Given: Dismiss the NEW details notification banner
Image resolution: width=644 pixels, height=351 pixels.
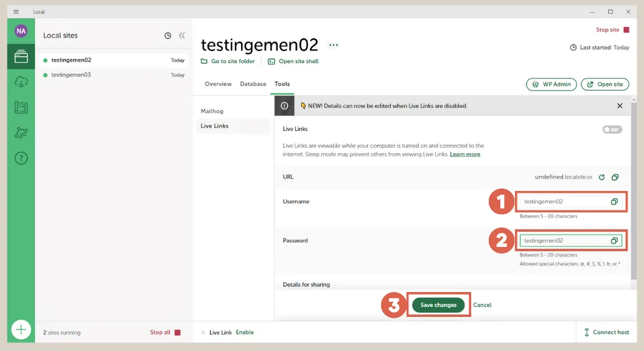Looking at the screenshot, I should click(x=620, y=106).
